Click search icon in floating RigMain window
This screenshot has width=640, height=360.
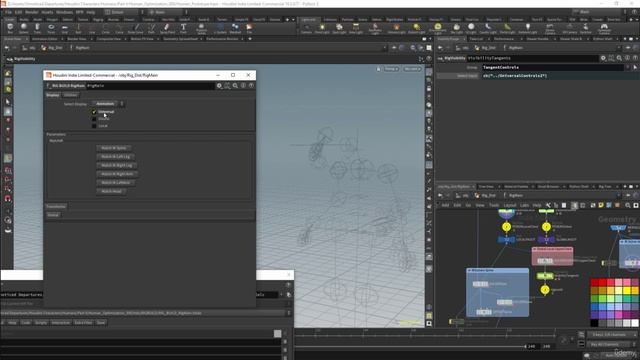pos(235,86)
